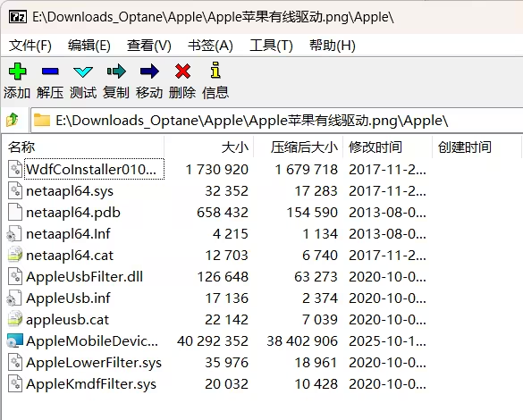This screenshot has height=420, width=523.
Task: Select the file name appleusb.cat
Action: [x=67, y=320]
